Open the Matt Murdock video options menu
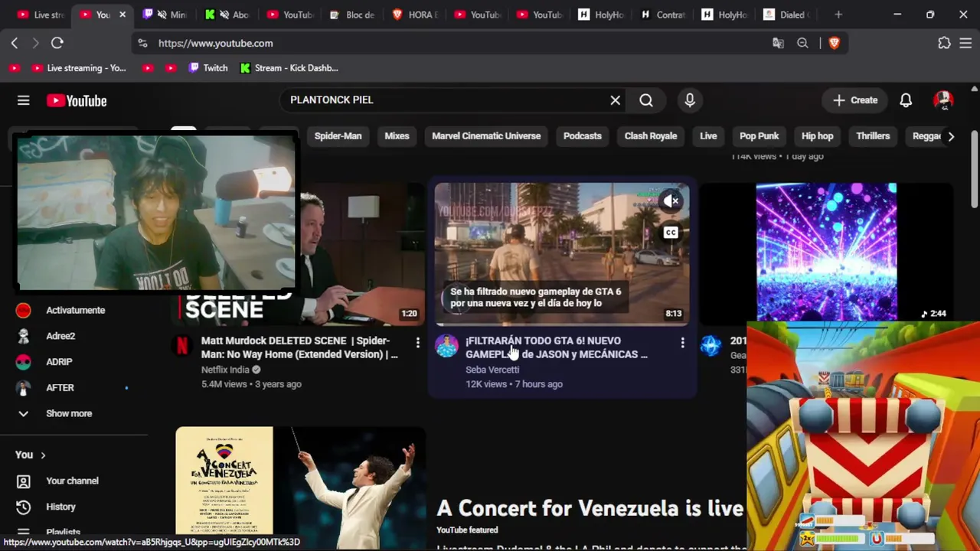This screenshot has width=980, height=551. tap(417, 343)
